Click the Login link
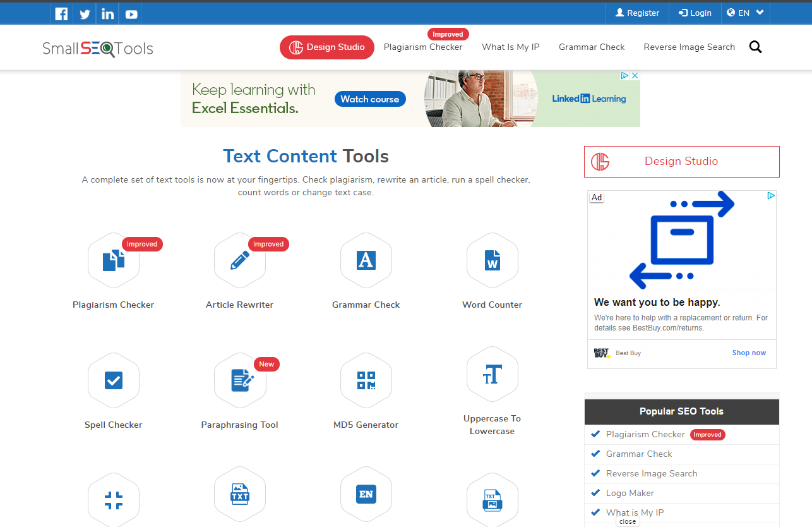Screen dimensions: 812x527 [695, 13]
